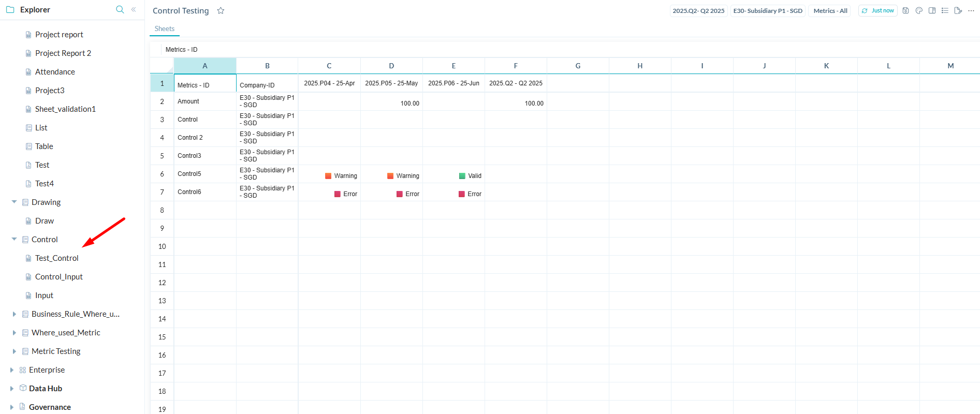
Task: Expand the Data Hub section
Action: [11, 389]
